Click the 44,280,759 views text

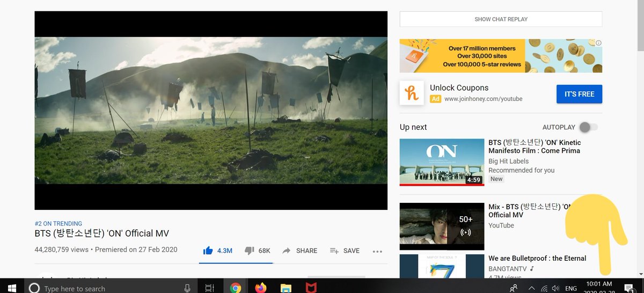click(62, 250)
